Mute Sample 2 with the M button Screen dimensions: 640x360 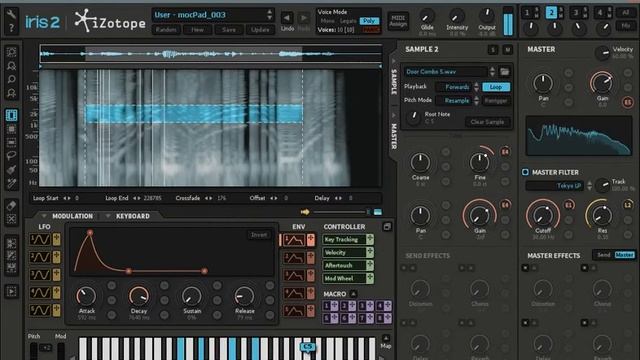(x=507, y=50)
